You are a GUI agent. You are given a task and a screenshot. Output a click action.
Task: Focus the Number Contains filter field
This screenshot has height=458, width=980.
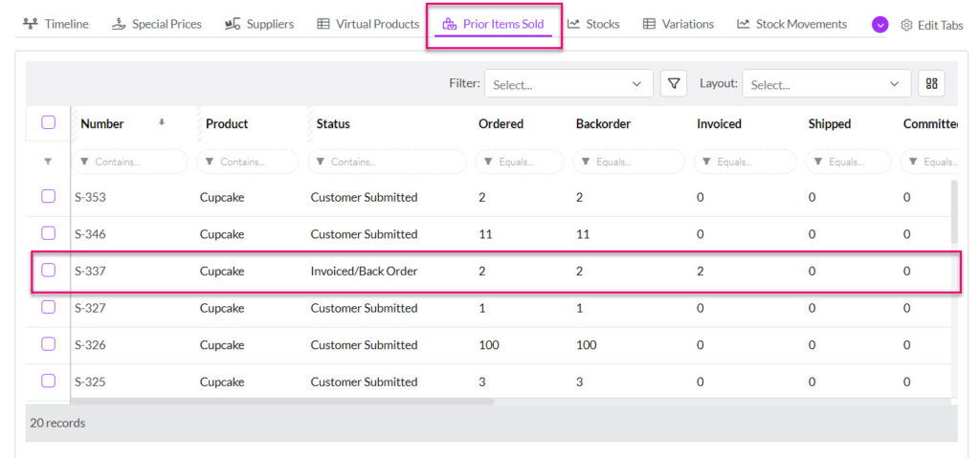point(130,162)
